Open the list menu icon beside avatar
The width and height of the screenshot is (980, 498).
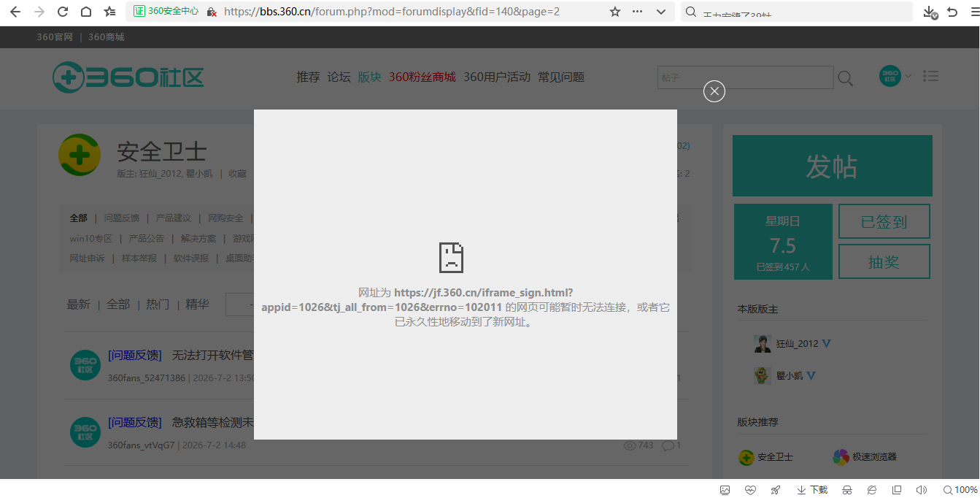[x=930, y=76]
